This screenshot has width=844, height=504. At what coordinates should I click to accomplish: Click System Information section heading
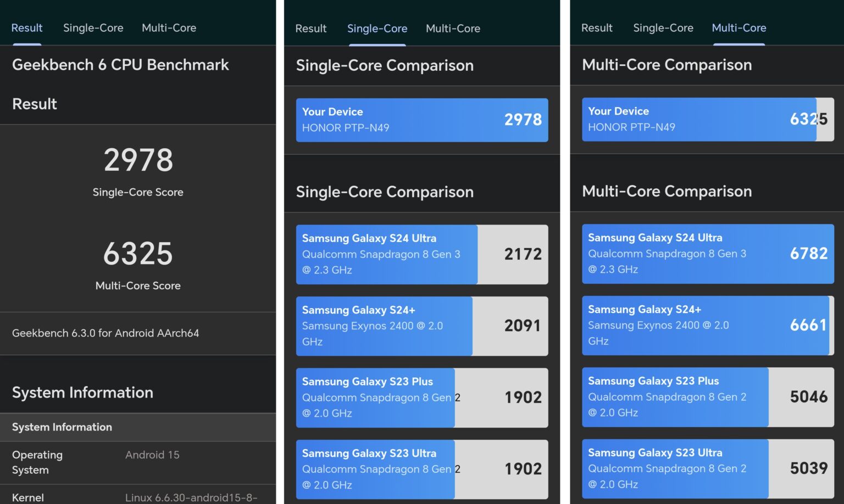pyautogui.click(x=82, y=392)
